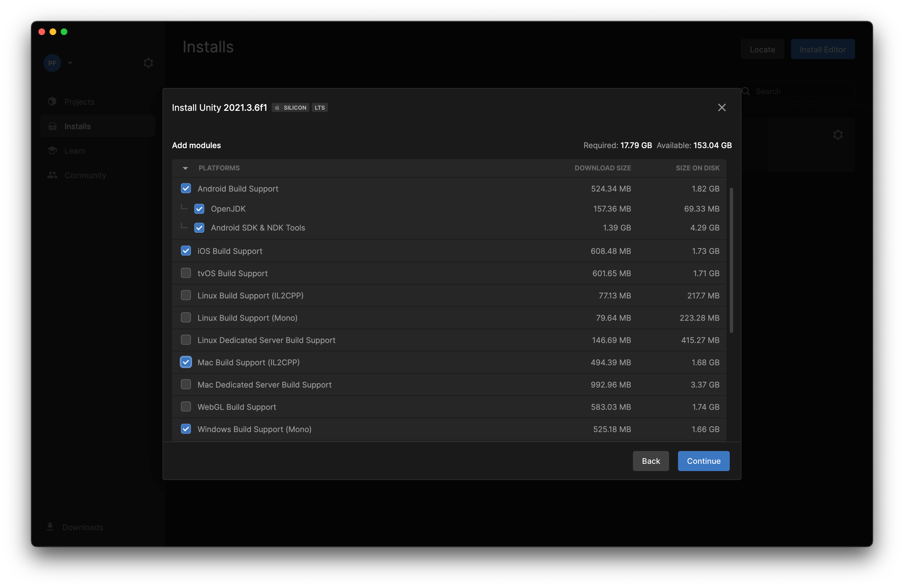Image resolution: width=904 pixels, height=588 pixels.
Task: Open the account dropdown next to PF avatar
Action: point(70,63)
